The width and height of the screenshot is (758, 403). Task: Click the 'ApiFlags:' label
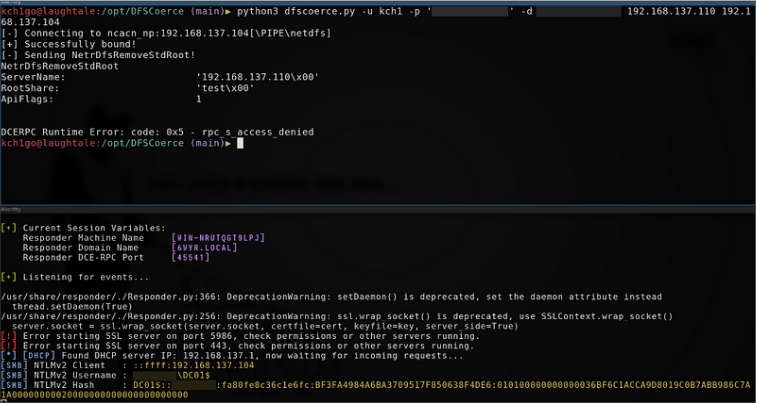coord(27,99)
